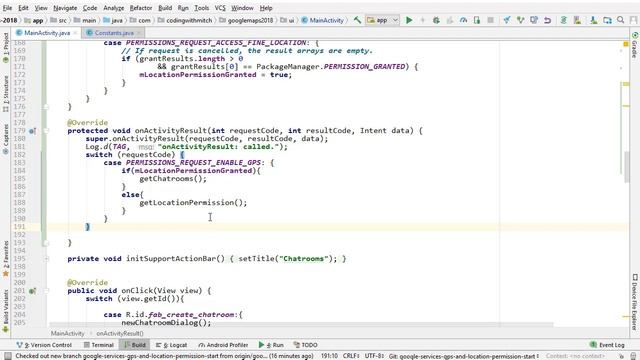The image size is (640, 360).
Task: Click the 191:10 cursor position indicator
Action: click(329, 356)
